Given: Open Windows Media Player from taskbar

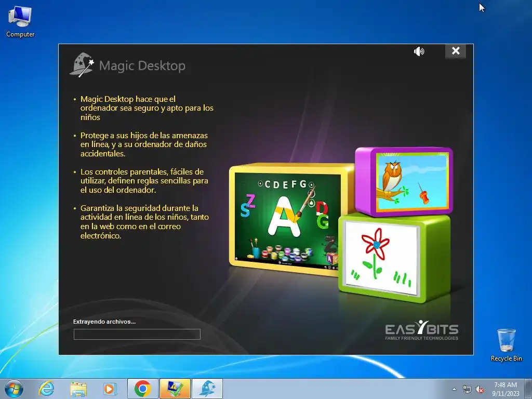Looking at the screenshot, I should pos(110,389).
